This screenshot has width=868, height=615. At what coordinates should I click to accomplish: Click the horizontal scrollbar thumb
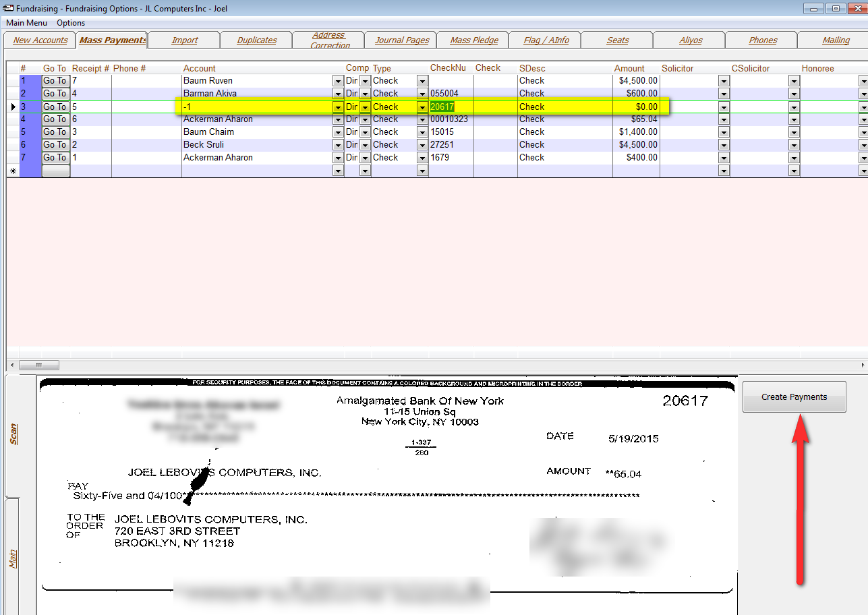pyautogui.click(x=39, y=365)
